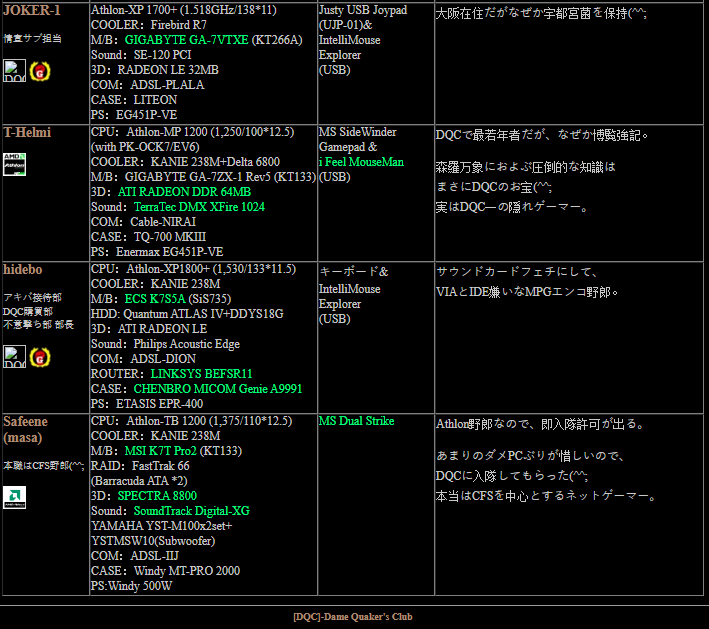Click the red G emblem beside JOKER-1

38,70
